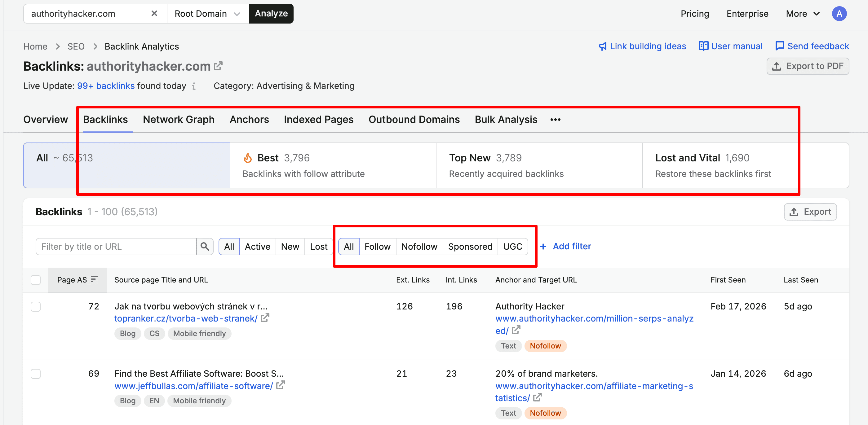Click the three-dots more tabs icon
Viewport: 868px width, 425px height.
555,120
